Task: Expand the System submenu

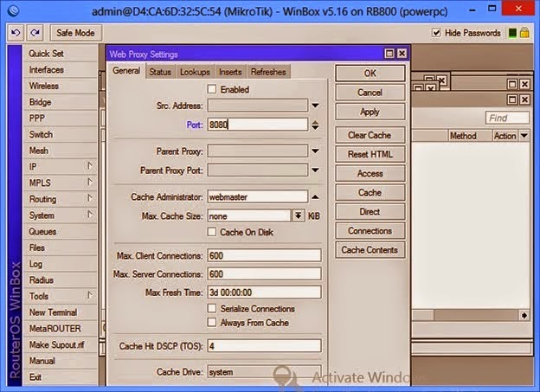Action: (90, 215)
